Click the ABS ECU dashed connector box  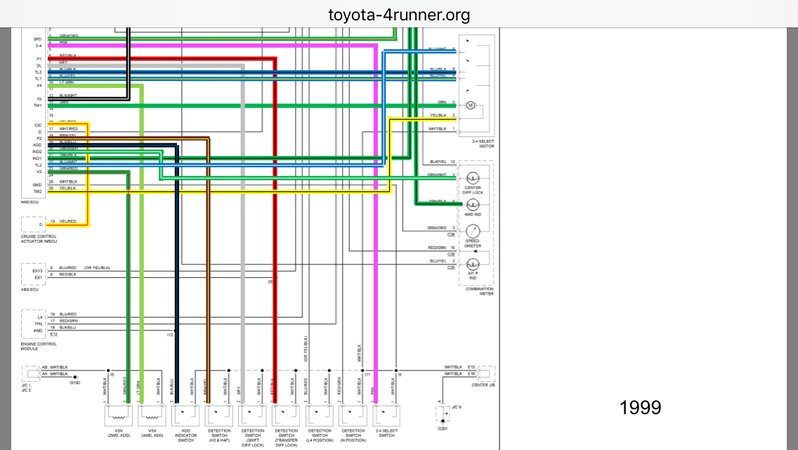[33, 274]
